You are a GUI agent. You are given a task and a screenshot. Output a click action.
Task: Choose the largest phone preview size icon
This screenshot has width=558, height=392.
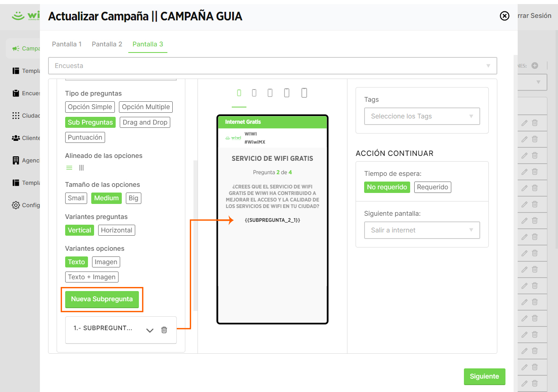pos(304,93)
